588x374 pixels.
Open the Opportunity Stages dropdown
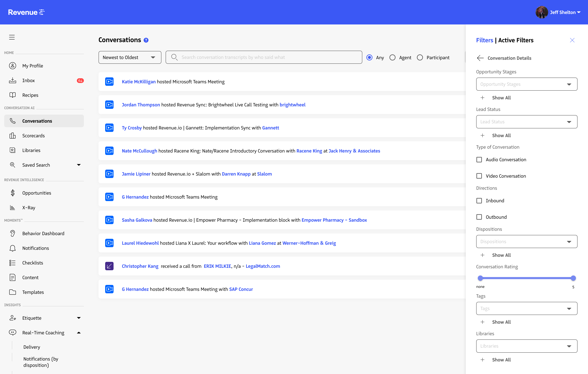pyautogui.click(x=527, y=84)
